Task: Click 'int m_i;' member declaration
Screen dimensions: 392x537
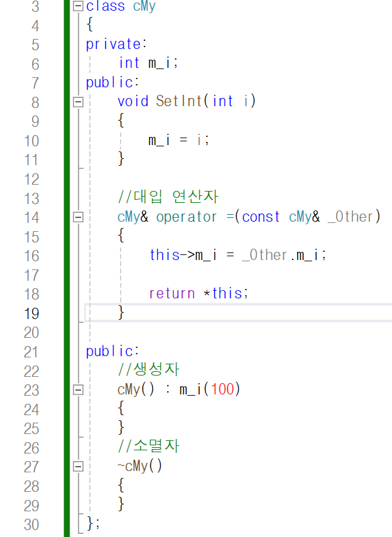Action: click(148, 63)
